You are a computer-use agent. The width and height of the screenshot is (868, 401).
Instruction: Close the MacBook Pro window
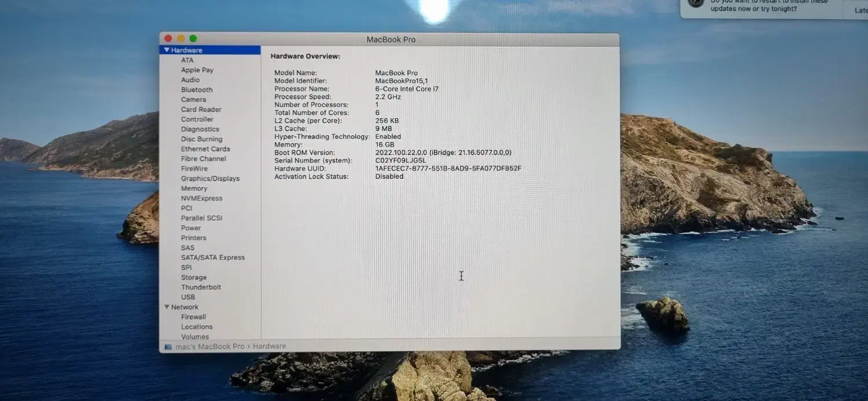(168, 39)
